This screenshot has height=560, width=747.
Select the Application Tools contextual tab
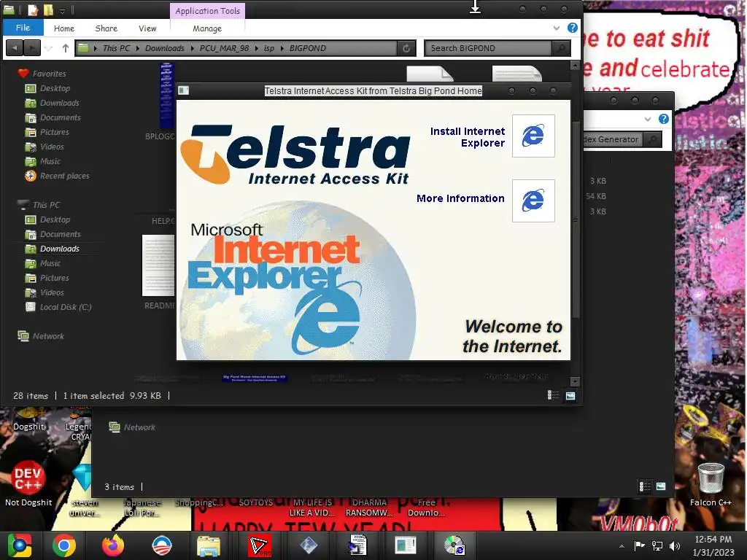[207, 10]
